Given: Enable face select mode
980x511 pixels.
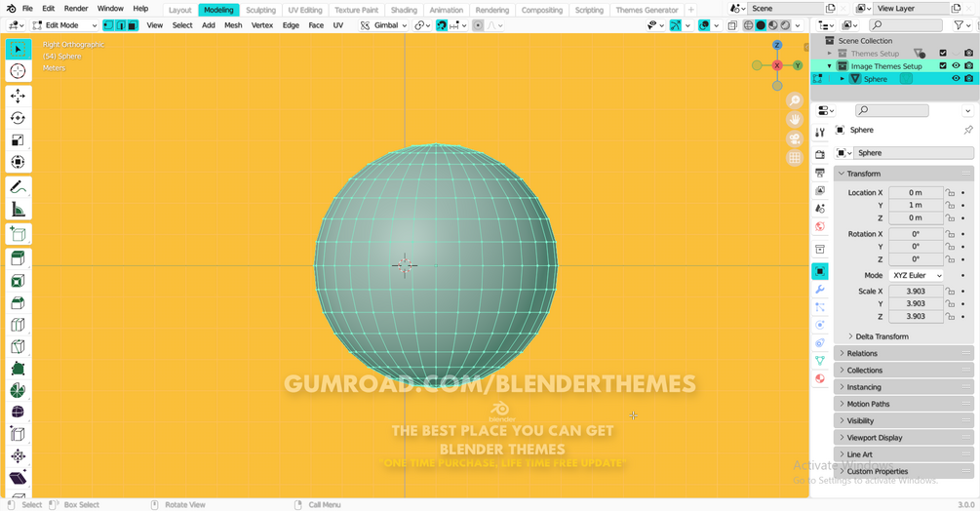Looking at the screenshot, I should [133, 25].
